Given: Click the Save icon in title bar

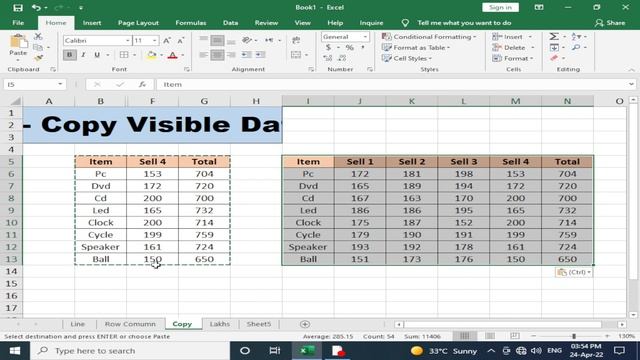Looking at the screenshot, I should click(x=18, y=7).
